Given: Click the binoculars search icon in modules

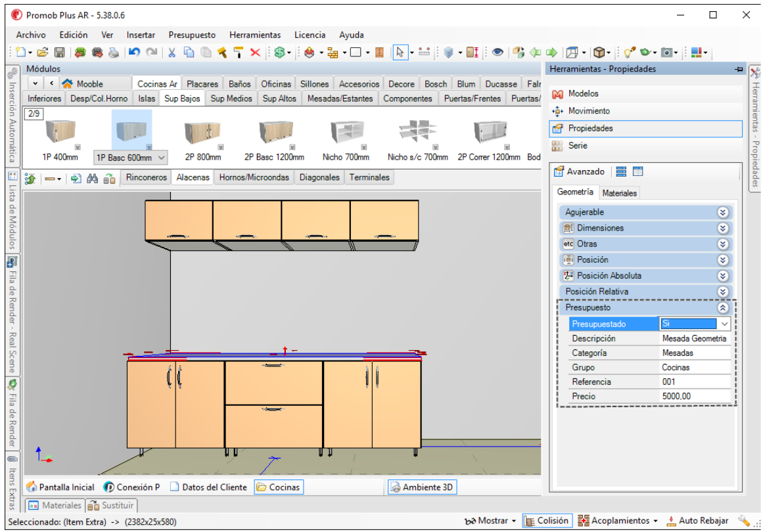Looking at the screenshot, I should click(93, 178).
